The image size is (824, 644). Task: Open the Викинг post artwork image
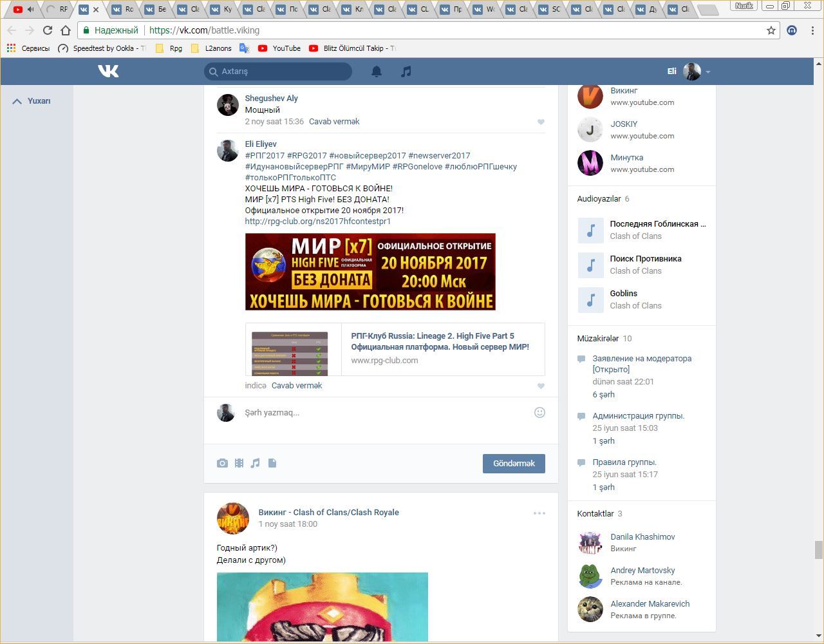[x=323, y=607]
